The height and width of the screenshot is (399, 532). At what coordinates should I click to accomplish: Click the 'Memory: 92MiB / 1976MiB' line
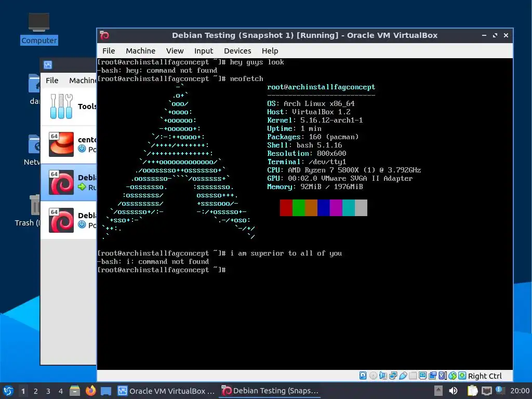click(x=315, y=187)
